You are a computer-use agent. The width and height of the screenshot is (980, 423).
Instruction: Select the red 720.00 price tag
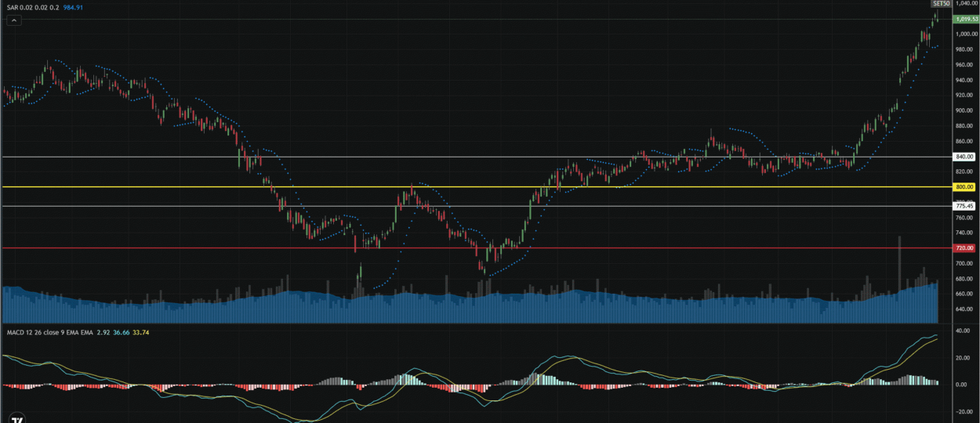click(x=964, y=248)
